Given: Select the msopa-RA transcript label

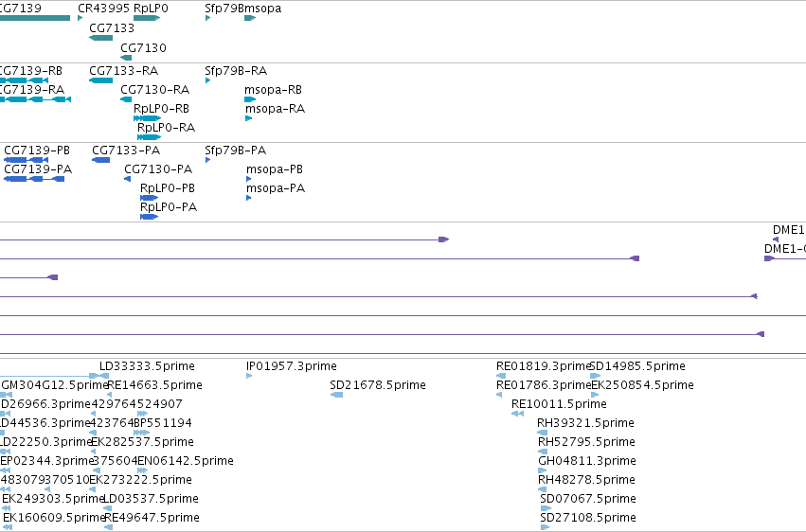Looking at the screenshot, I should point(275,108).
